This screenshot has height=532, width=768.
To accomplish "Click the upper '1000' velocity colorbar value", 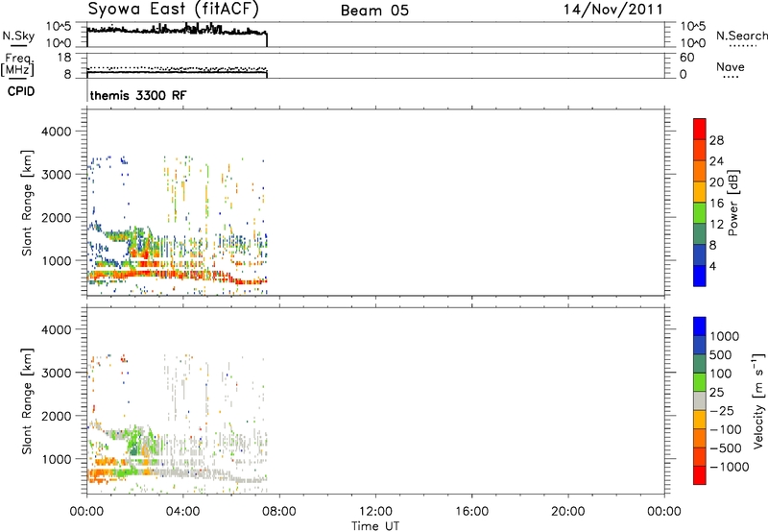I will pos(725,336).
